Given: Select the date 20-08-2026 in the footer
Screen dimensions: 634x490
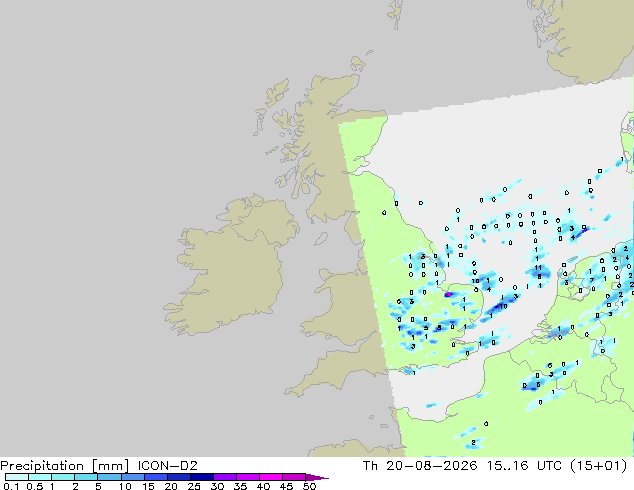Looking at the screenshot, I should coord(431,466).
